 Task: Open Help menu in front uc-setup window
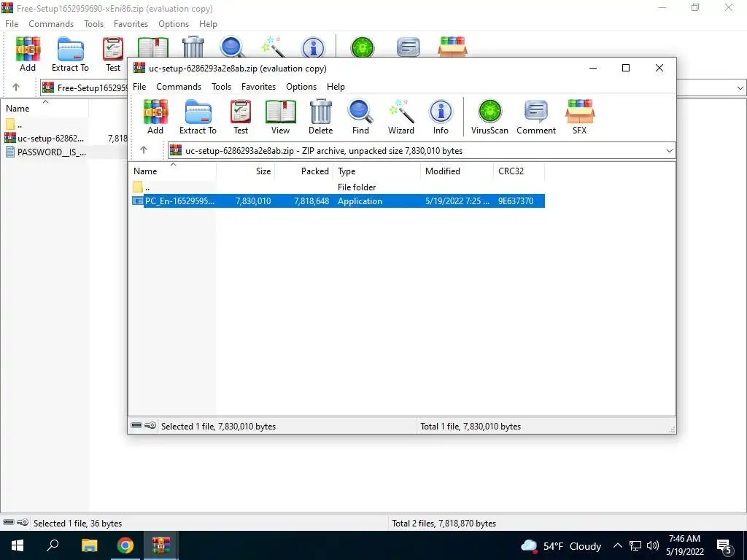pyautogui.click(x=336, y=87)
